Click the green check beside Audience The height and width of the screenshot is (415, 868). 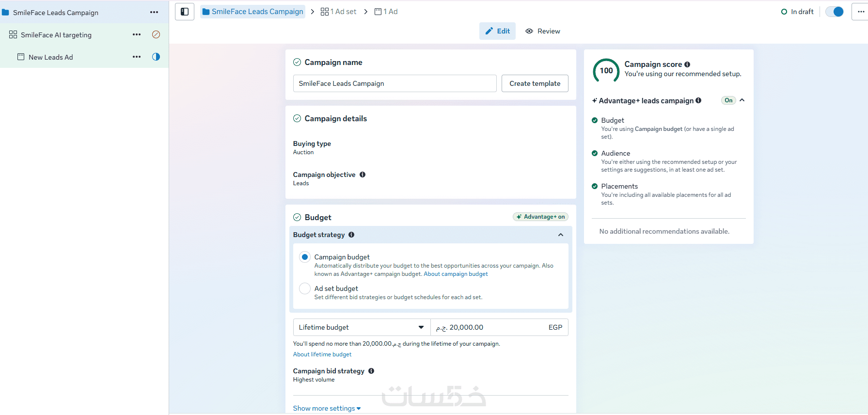pos(595,153)
